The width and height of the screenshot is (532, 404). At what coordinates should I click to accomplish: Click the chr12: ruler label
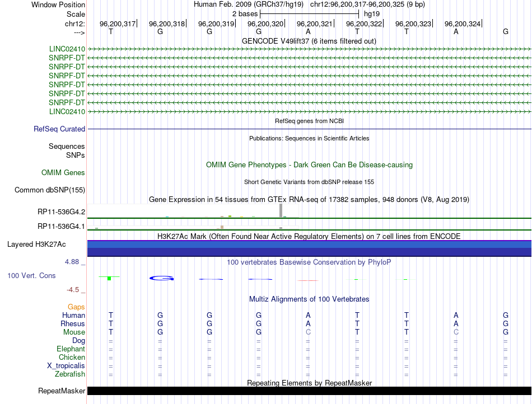coord(74,24)
